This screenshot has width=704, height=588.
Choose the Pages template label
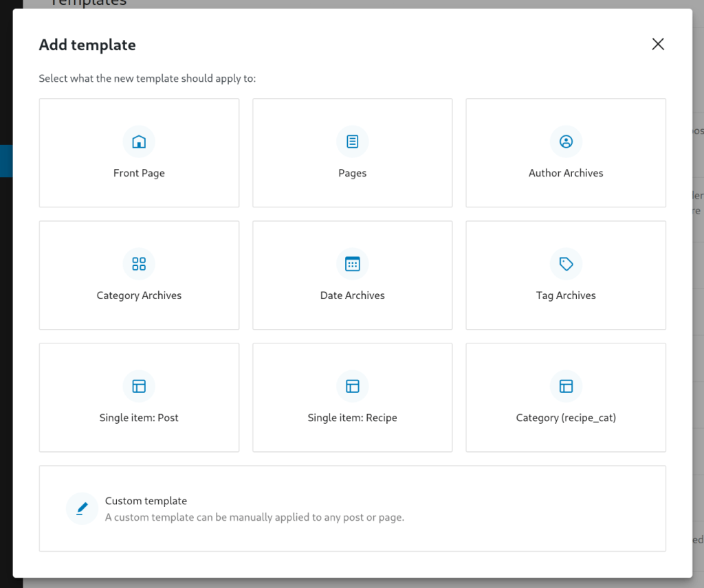pos(353,173)
